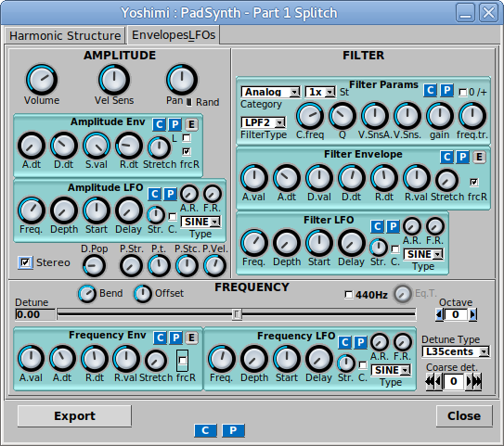Click the Detune value field
Viewport: 504px width, 446px height.
pos(35,314)
